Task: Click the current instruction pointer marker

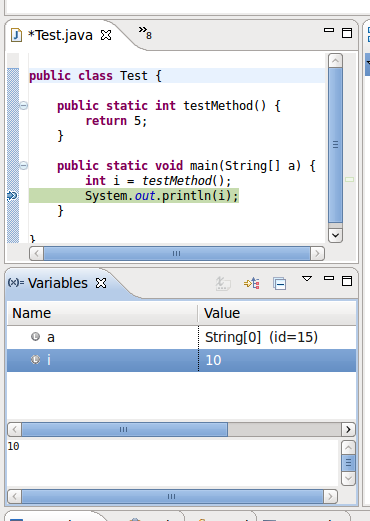Action: pos(12,196)
